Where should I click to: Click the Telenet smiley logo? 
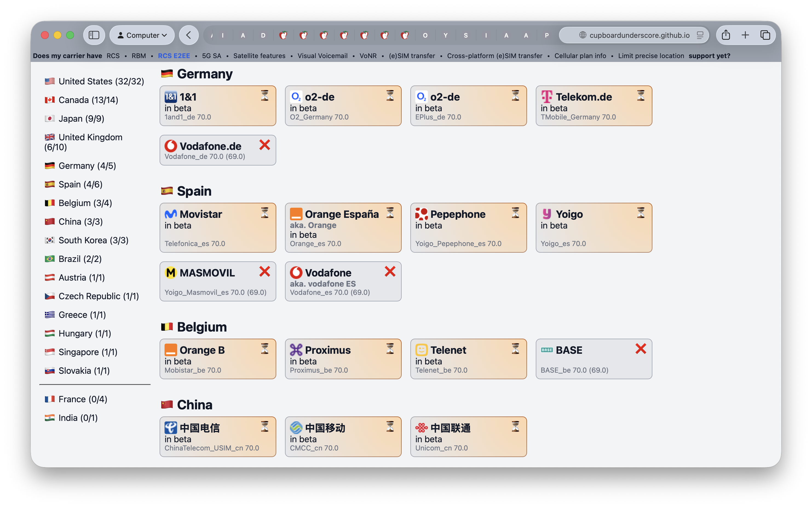click(x=421, y=350)
